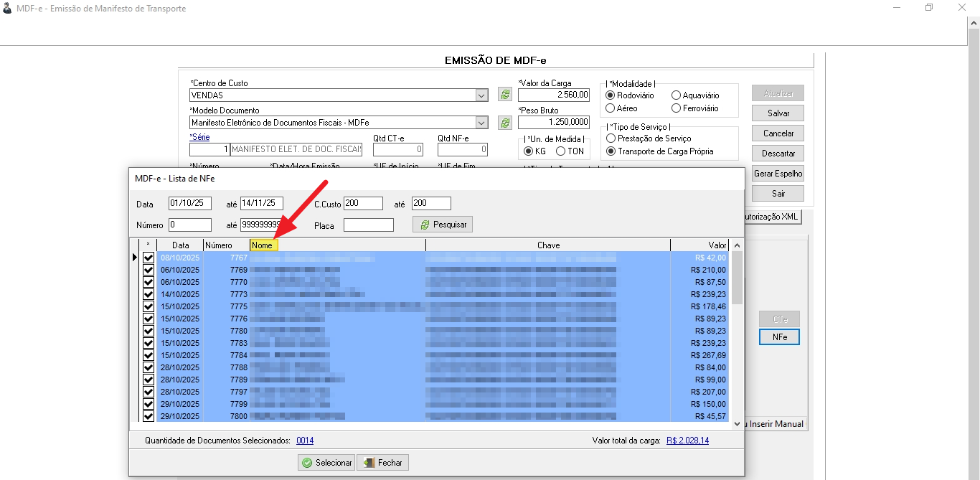980x480 pixels.
Task: Click the value R$ 178,46 cell
Action: coord(699,306)
